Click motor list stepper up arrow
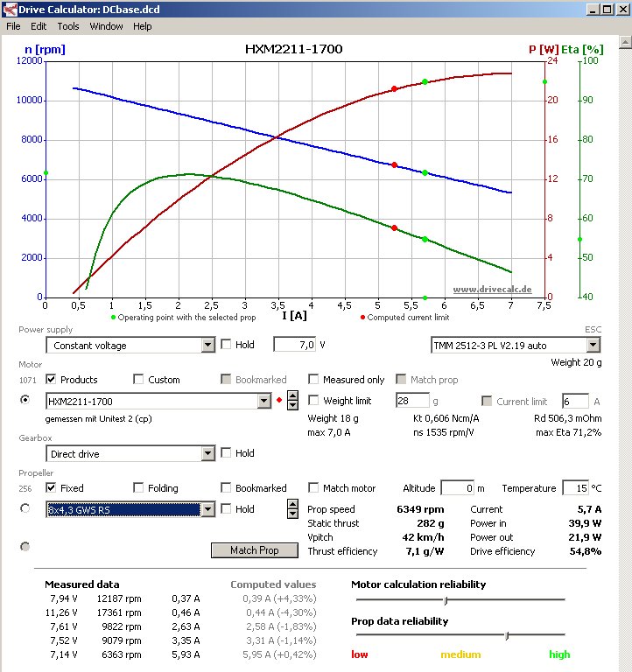This screenshot has width=632, height=672. (x=293, y=396)
